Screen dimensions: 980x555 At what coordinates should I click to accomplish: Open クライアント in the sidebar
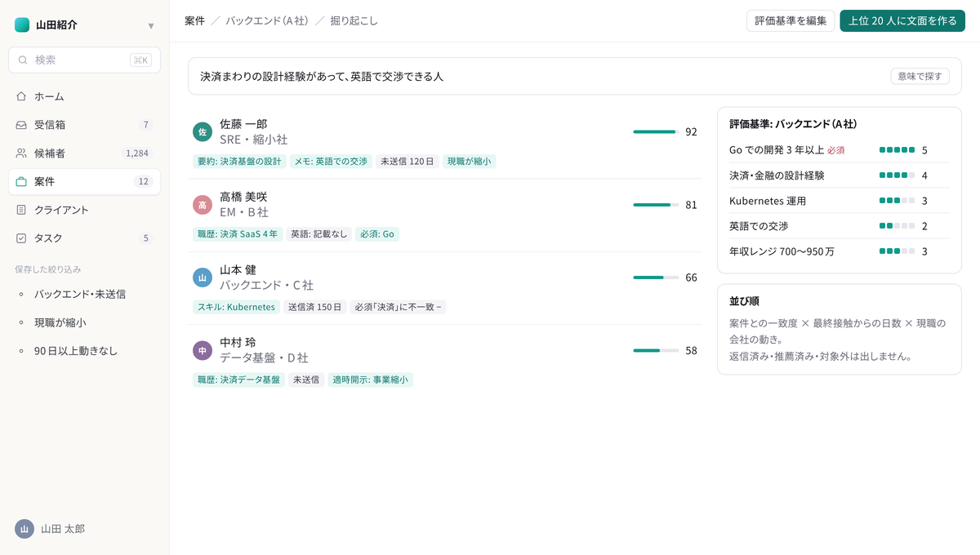84,210
